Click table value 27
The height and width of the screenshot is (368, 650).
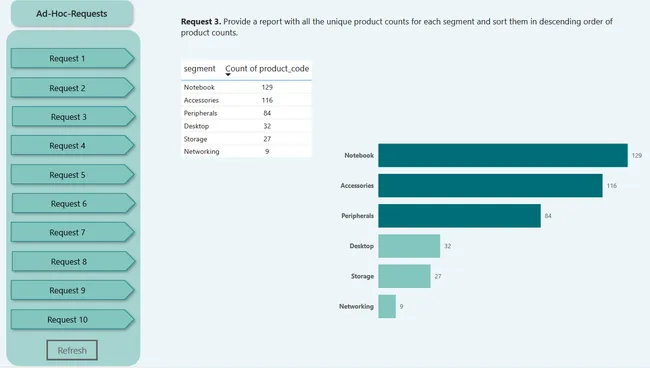pyautogui.click(x=267, y=139)
